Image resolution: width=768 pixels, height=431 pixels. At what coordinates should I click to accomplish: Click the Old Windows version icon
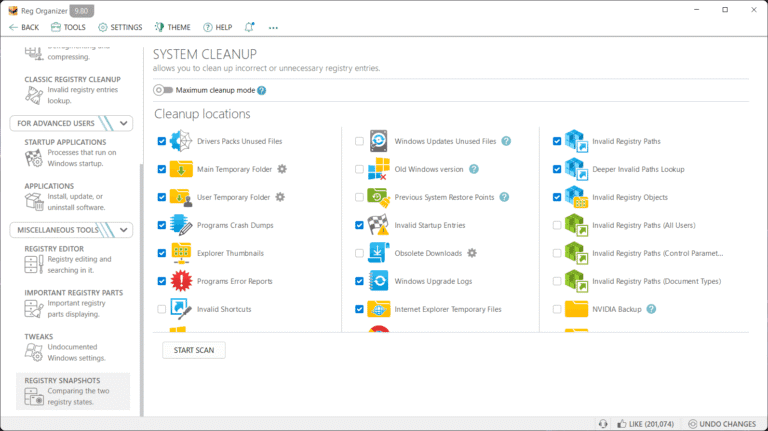click(x=378, y=169)
